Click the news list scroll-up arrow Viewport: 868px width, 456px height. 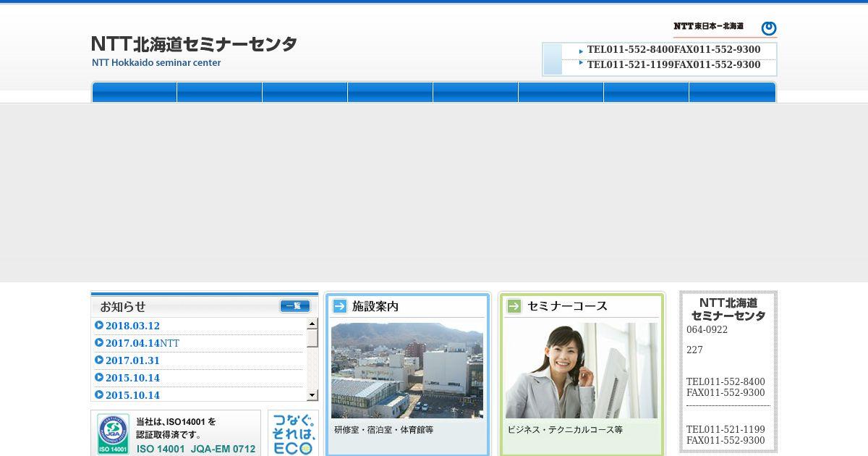pyautogui.click(x=312, y=324)
